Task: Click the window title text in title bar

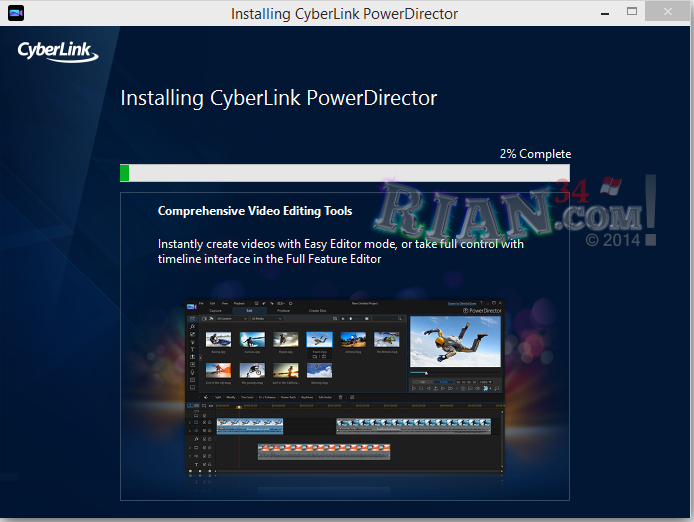Action: [344, 14]
